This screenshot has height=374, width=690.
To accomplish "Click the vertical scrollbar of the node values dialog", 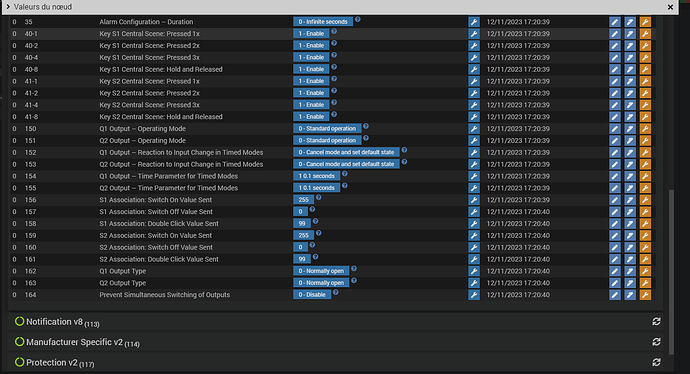I will coord(671,272).
